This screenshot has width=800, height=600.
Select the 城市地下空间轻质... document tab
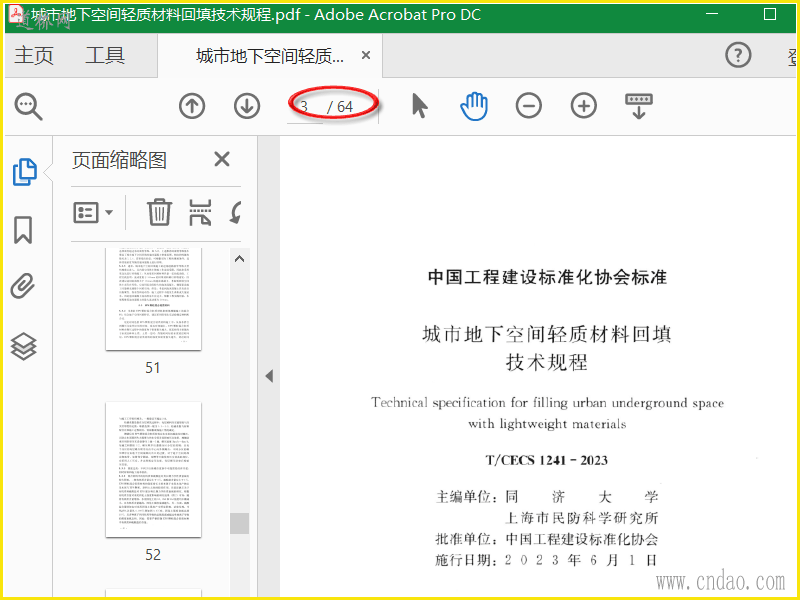(x=269, y=55)
